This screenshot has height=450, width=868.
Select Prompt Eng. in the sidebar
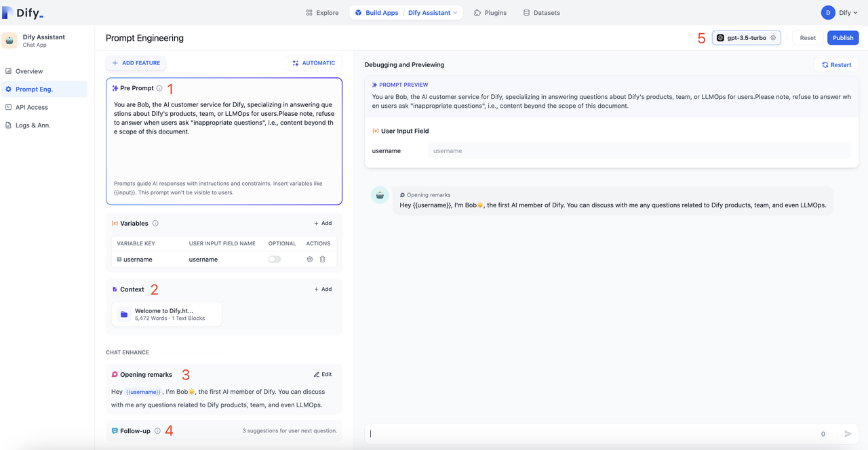pyautogui.click(x=43, y=89)
